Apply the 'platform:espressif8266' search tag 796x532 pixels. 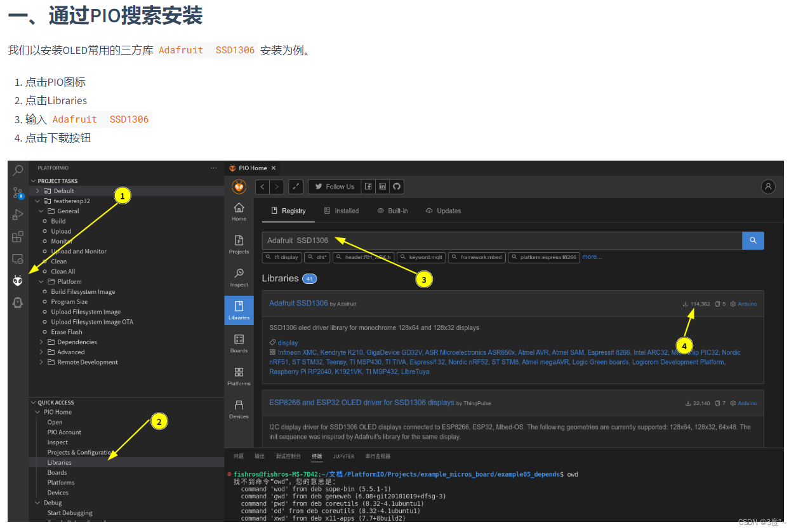point(543,257)
